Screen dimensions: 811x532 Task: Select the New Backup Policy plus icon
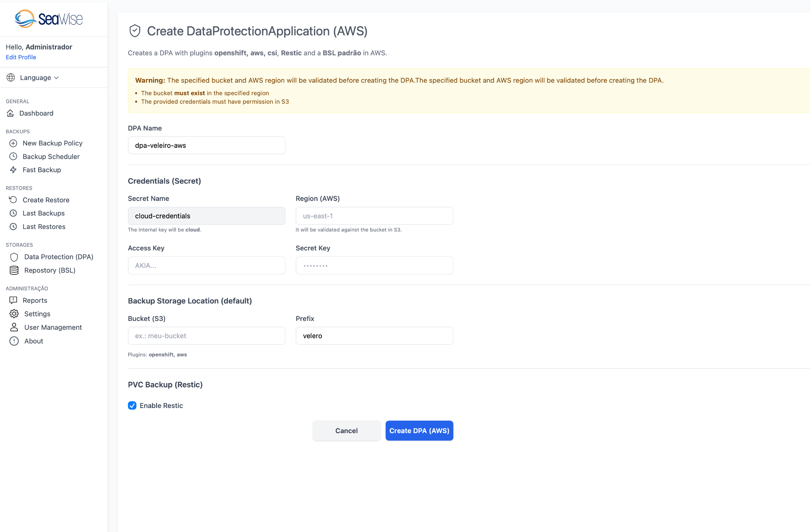[13, 143]
